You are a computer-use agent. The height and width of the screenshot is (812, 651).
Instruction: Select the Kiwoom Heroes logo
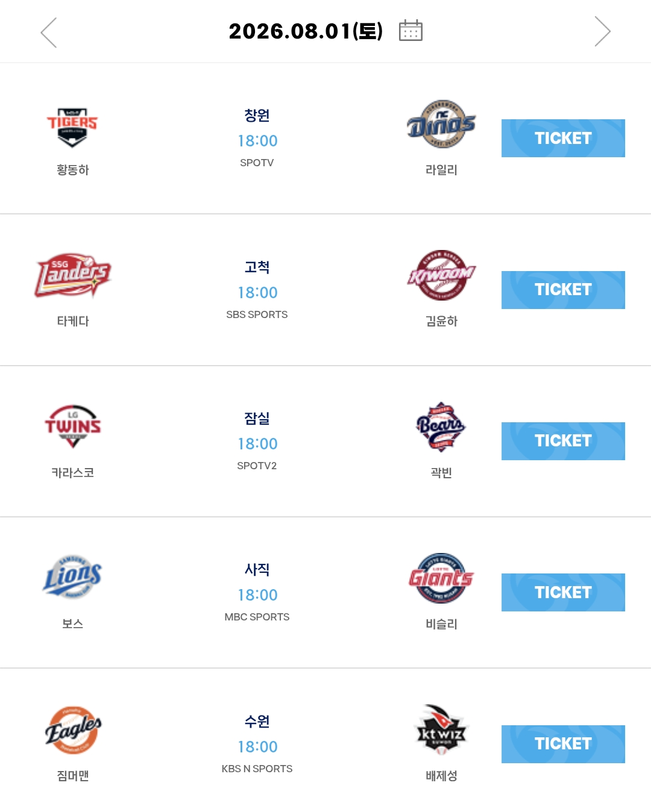click(441, 275)
